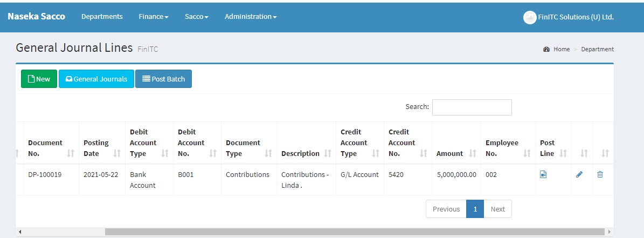Sort by Document No. column arrows
This screenshot has height=238, width=644.
71,154
